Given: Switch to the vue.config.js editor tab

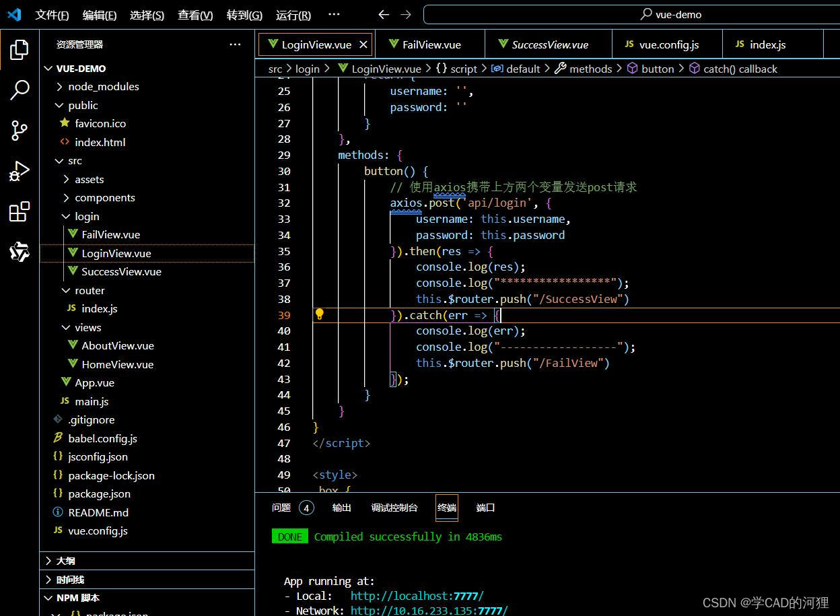Looking at the screenshot, I should (x=667, y=44).
